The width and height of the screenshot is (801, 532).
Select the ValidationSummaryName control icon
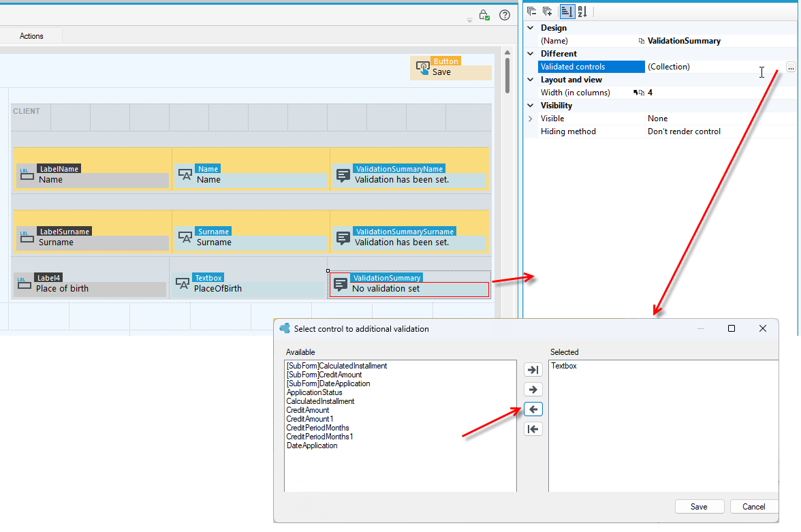tap(343, 175)
